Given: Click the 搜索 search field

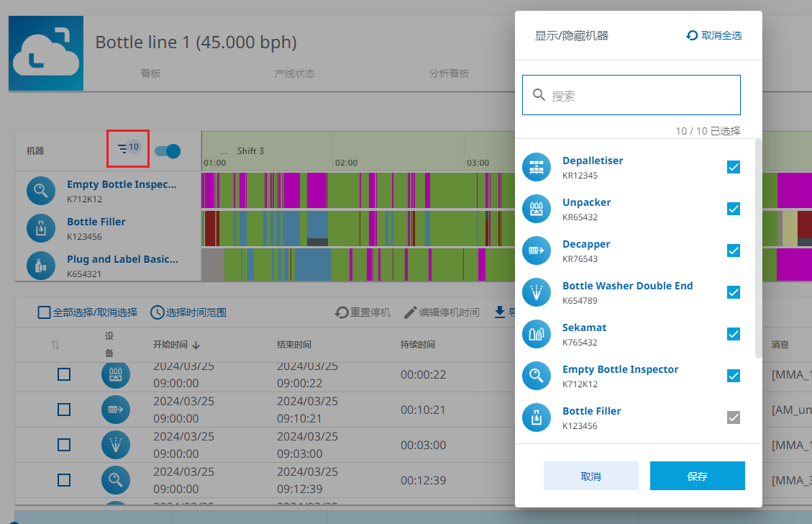Looking at the screenshot, I should point(631,96).
